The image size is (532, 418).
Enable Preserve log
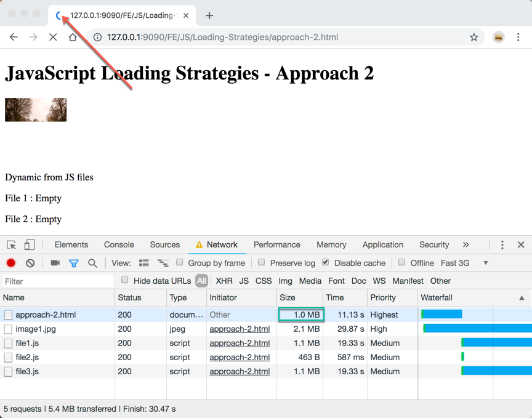click(x=261, y=262)
